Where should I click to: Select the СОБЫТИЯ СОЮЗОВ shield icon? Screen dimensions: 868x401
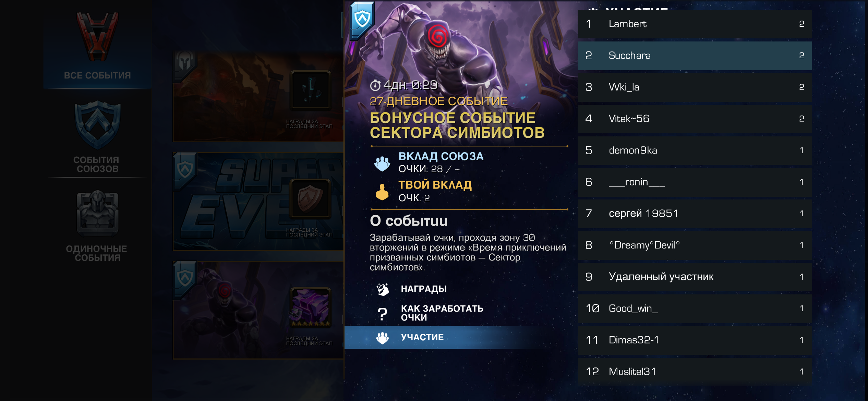pyautogui.click(x=98, y=125)
